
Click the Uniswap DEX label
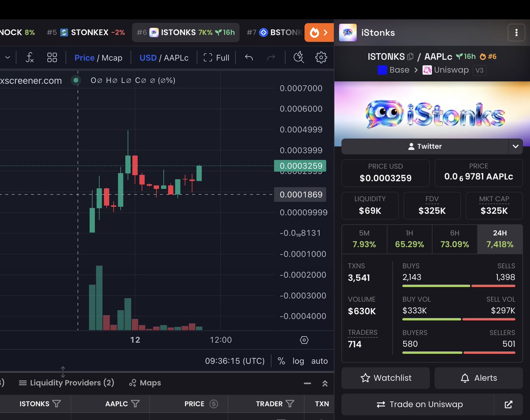[x=446, y=70]
